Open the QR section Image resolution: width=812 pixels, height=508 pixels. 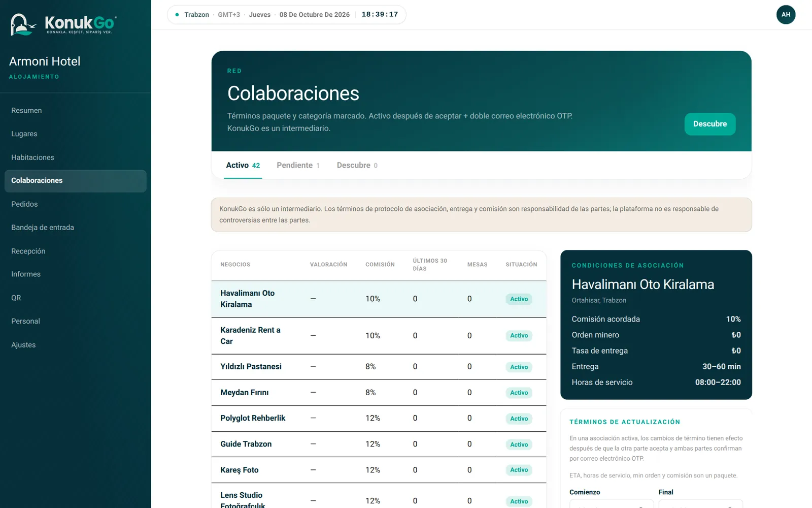tap(76, 298)
